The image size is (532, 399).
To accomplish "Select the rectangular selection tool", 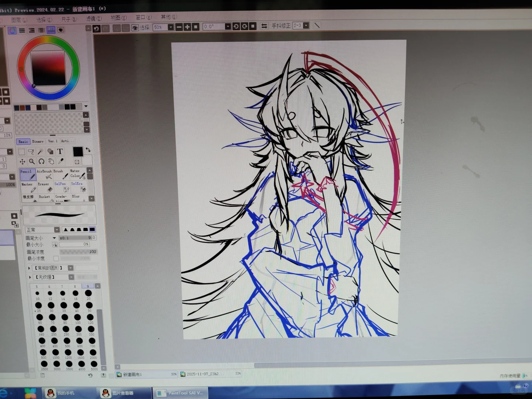I will [x=22, y=151].
